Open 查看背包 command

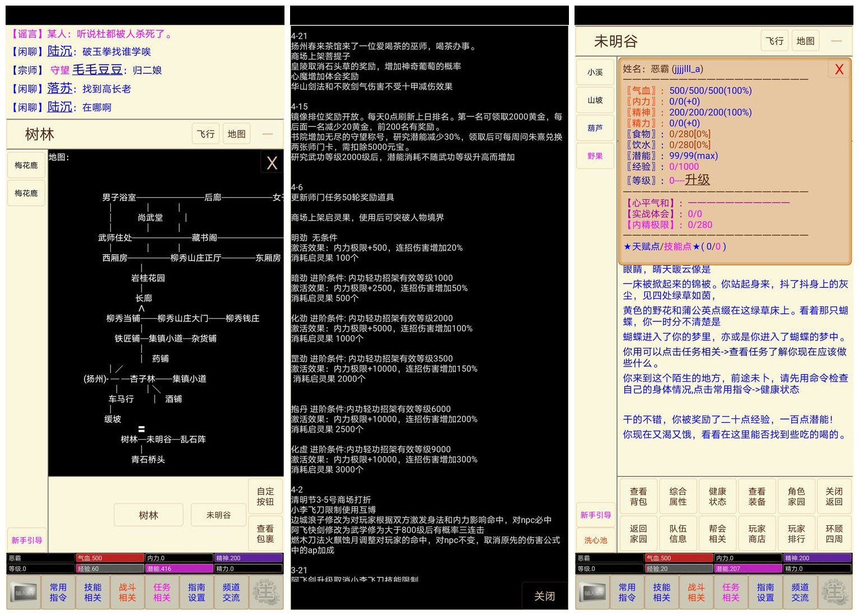point(638,497)
